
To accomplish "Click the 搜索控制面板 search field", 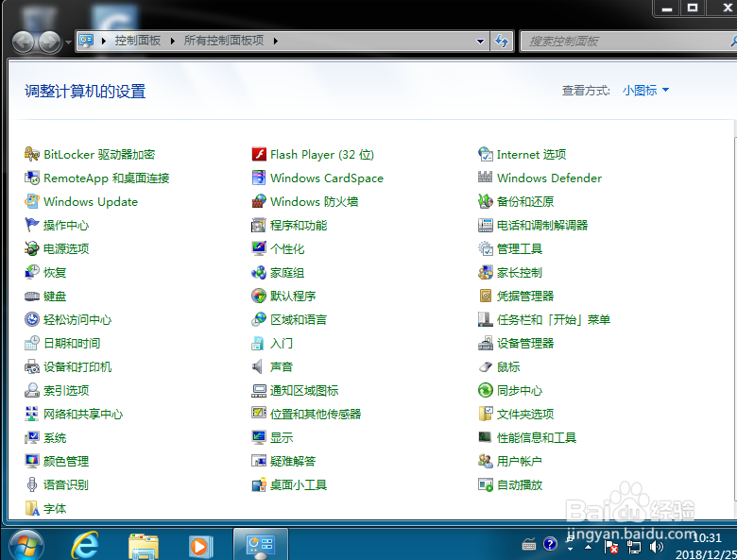I will (x=626, y=42).
